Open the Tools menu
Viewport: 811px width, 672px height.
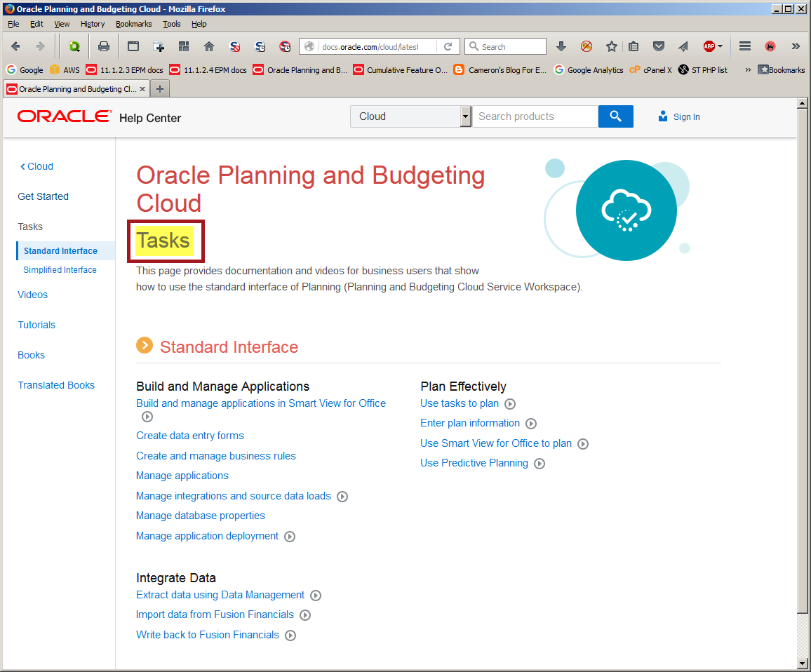point(171,24)
